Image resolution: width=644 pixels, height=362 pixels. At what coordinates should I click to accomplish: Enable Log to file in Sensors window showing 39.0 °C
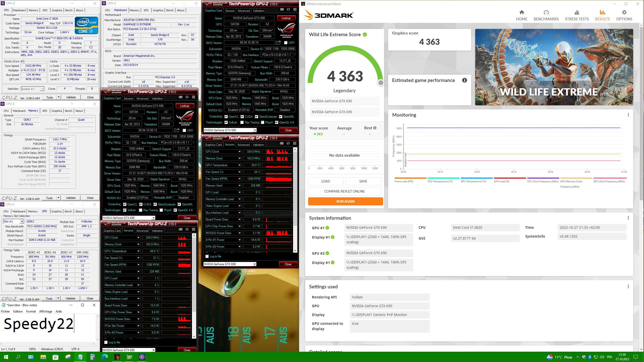pos(207,256)
